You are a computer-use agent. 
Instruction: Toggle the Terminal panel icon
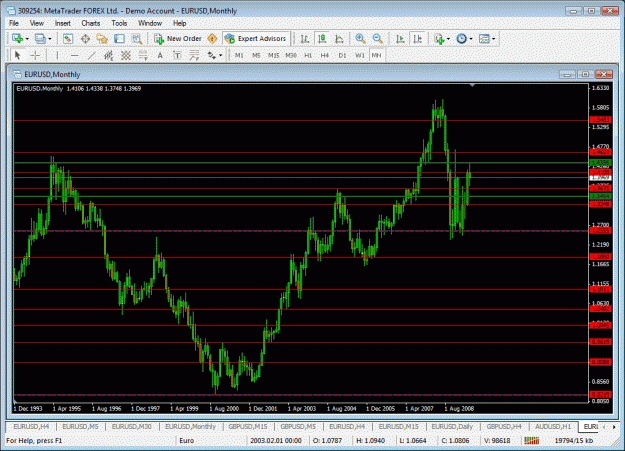119,39
